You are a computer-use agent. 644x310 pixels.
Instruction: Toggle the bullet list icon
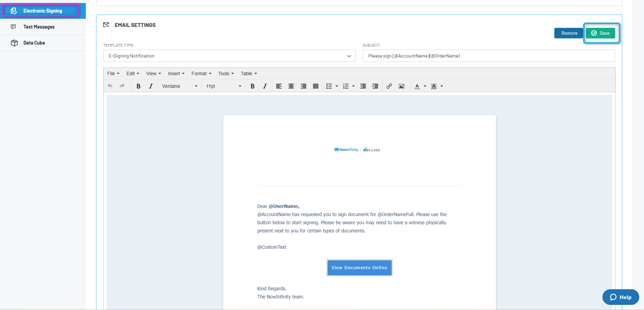[x=329, y=86]
